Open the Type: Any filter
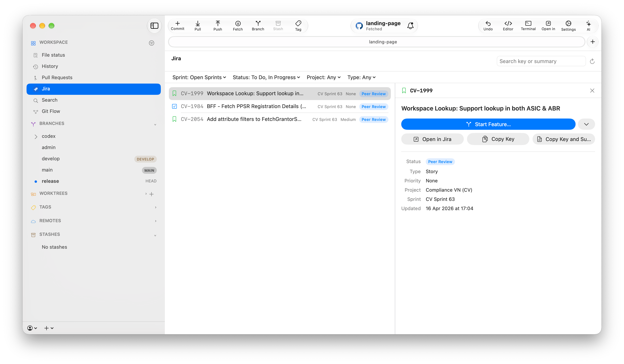The height and width of the screenshot is (364, 624). [x=361, y=78]
